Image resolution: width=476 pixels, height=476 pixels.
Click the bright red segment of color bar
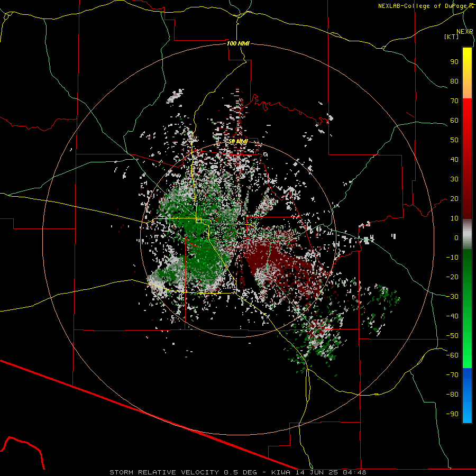(x=467, y=108)
